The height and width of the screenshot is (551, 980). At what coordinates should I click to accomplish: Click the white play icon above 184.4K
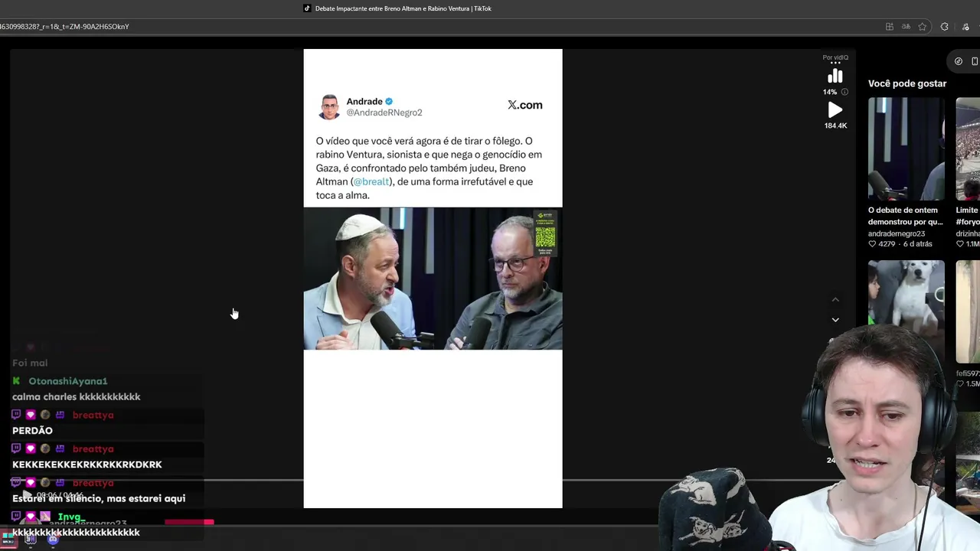(x=835, y=110)
